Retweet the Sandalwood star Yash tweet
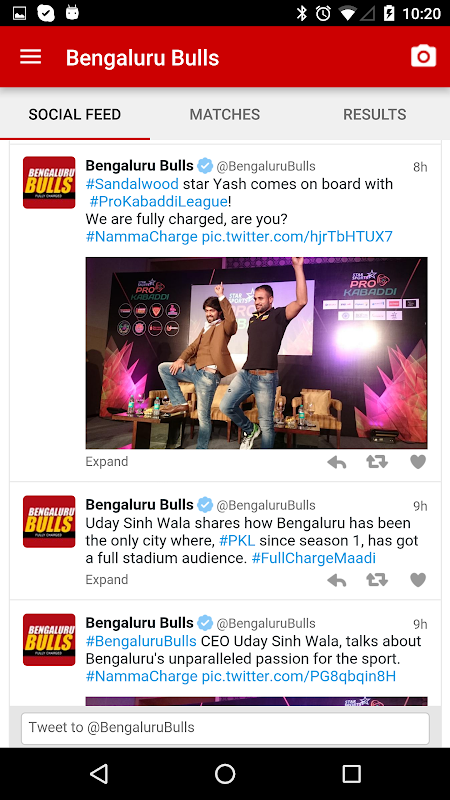 [x=377, y=462]
